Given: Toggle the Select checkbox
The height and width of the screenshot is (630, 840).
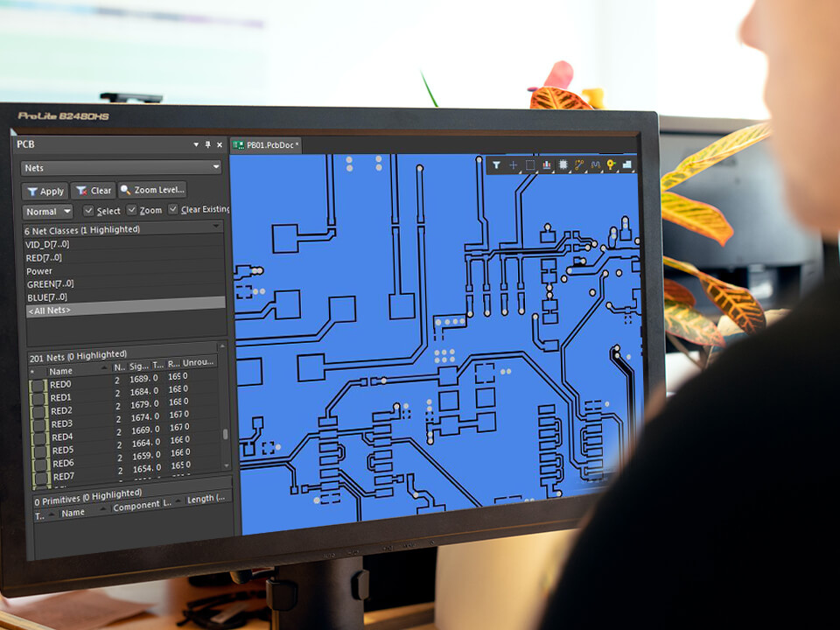Looking at the screenshot, I should [x=88, y=211].
